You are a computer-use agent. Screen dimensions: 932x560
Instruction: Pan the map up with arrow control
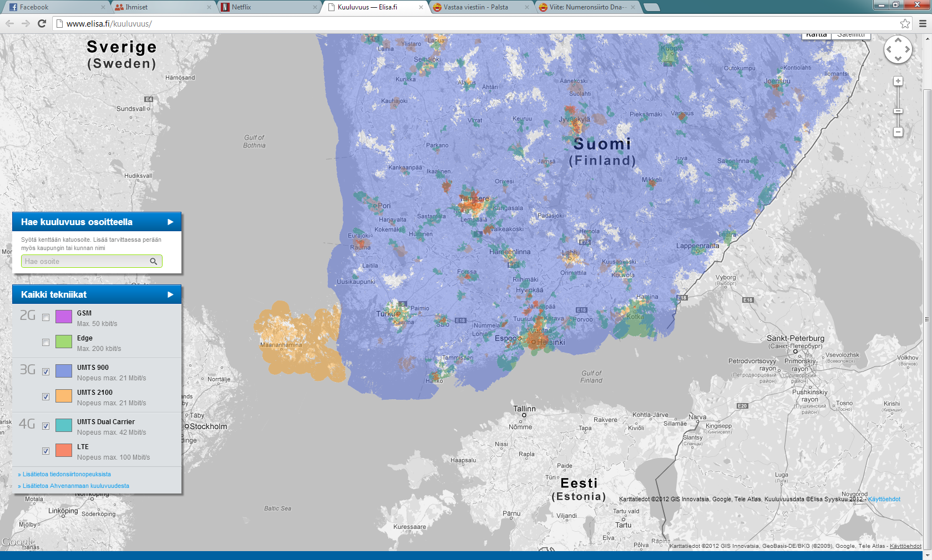[x=898, y=40]
